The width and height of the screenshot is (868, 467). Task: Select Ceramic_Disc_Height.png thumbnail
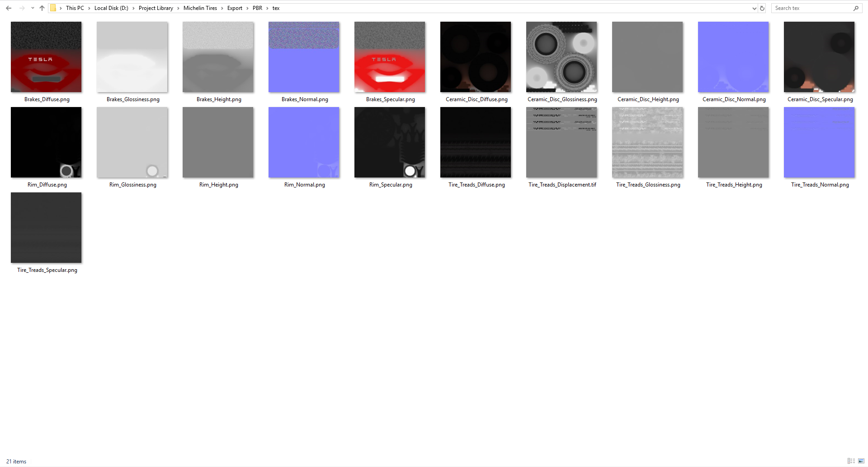point(647,57)
